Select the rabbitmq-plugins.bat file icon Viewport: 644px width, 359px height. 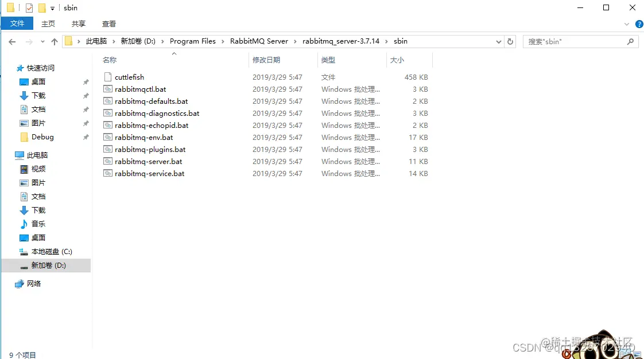[107, 149]
